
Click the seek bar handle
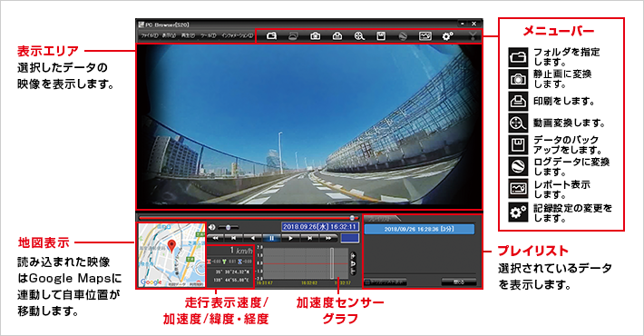352,218
